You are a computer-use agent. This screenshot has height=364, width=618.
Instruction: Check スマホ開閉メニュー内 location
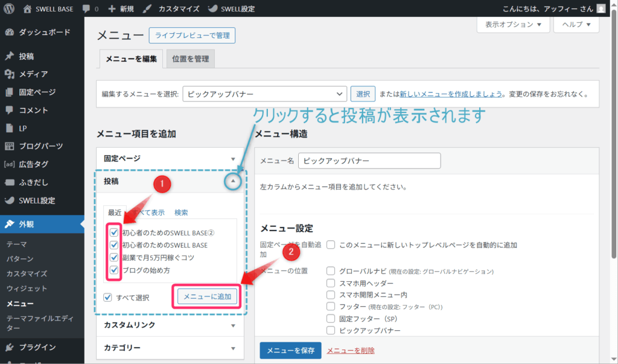[331, 295]
